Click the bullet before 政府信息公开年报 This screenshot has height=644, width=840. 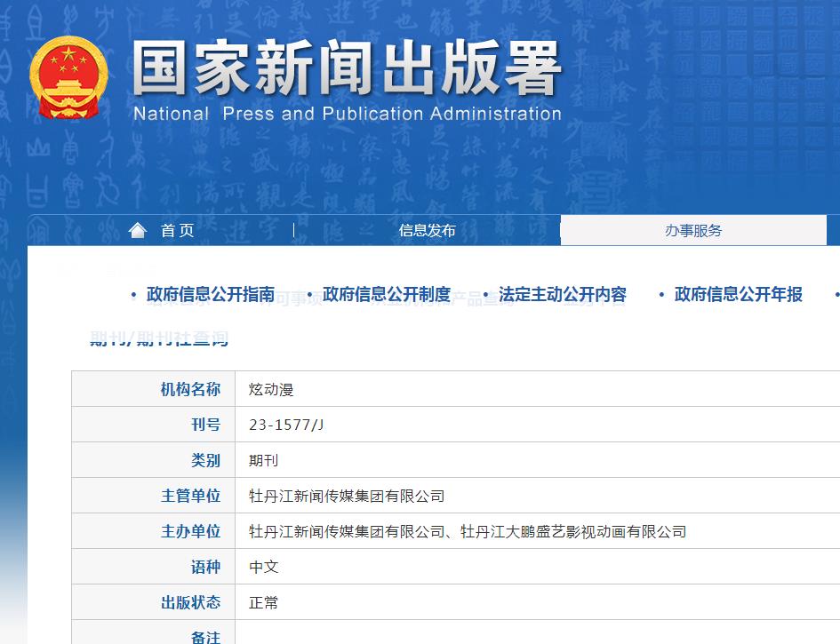click(660, 295)
